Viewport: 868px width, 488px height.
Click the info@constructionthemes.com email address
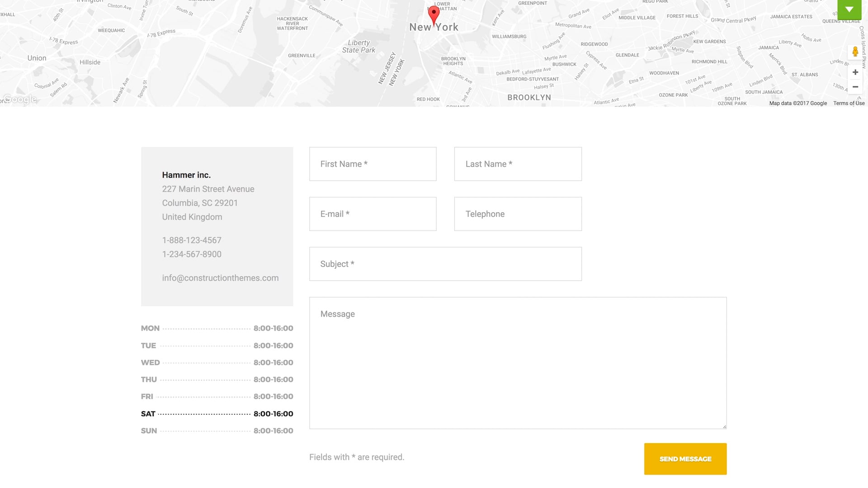click(x=220, y=278)
